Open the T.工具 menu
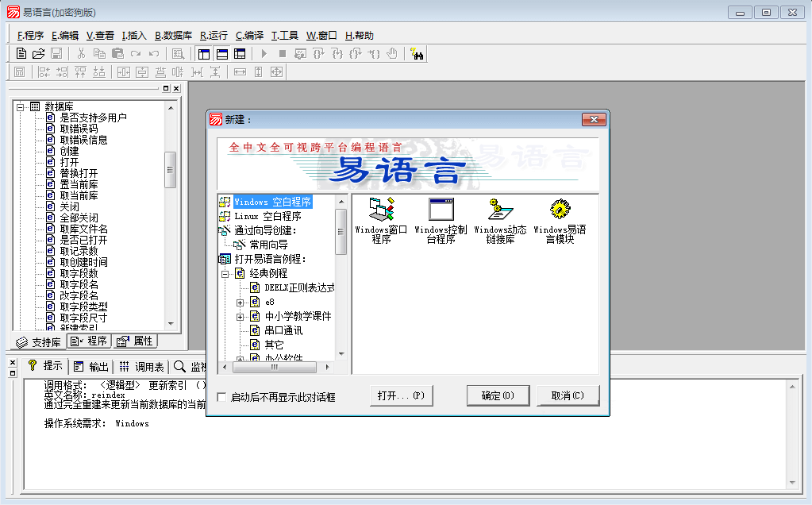Viewport: 812px width, 505px height. pos(284,35)
